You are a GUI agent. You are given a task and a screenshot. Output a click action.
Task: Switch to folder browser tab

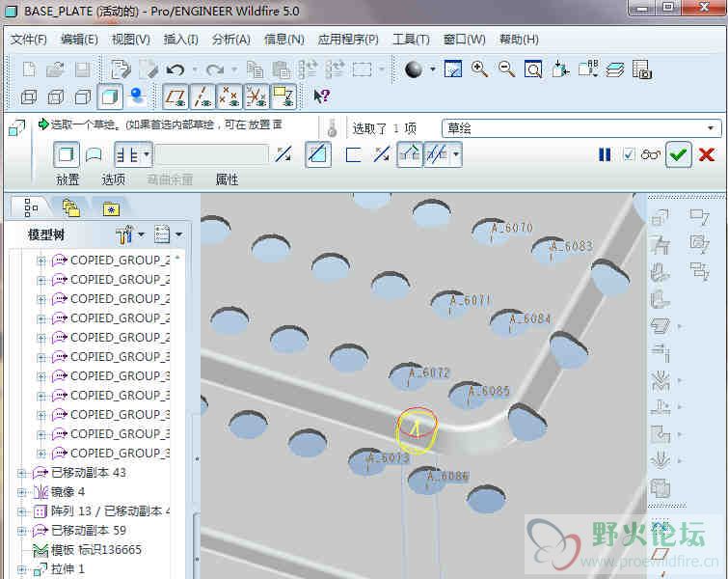pyautogui.click(x=70, y=207)
